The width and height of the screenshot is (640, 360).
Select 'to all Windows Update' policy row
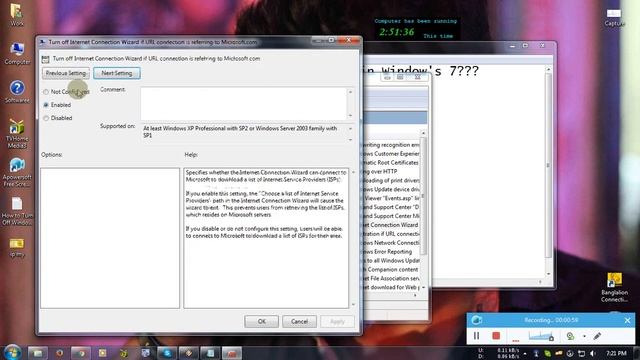tap(391, 260)
